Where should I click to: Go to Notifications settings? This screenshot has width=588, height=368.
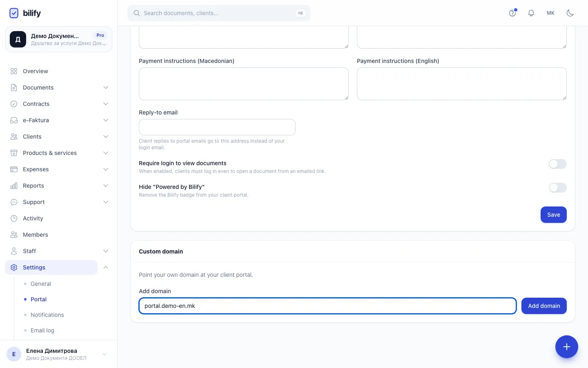(x=47, y=315)
